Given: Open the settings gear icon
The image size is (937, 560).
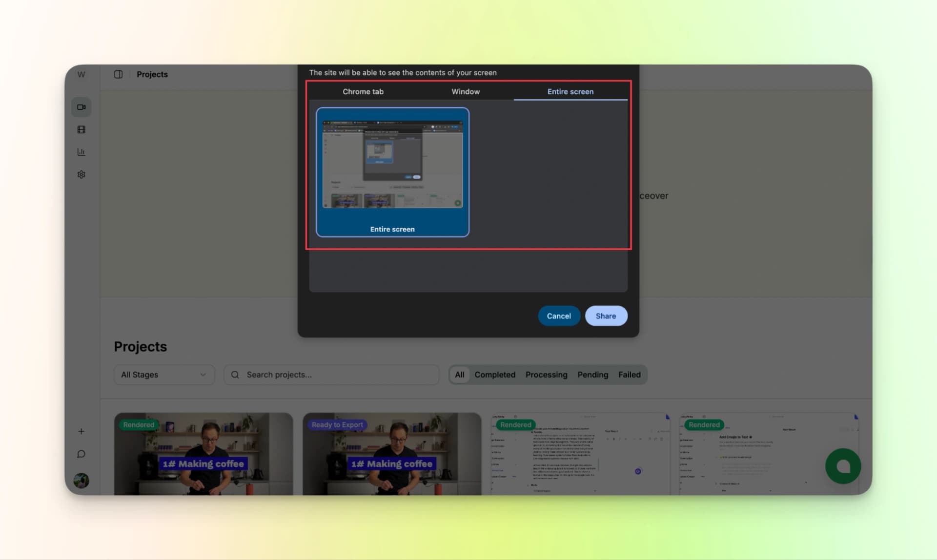Looking at the screenshot, I should (81, 174).
